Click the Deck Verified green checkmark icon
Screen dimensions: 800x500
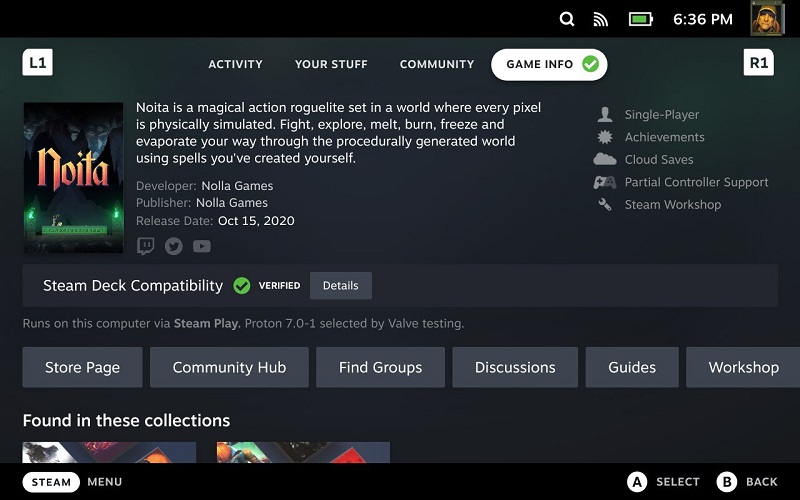(242, 286)
